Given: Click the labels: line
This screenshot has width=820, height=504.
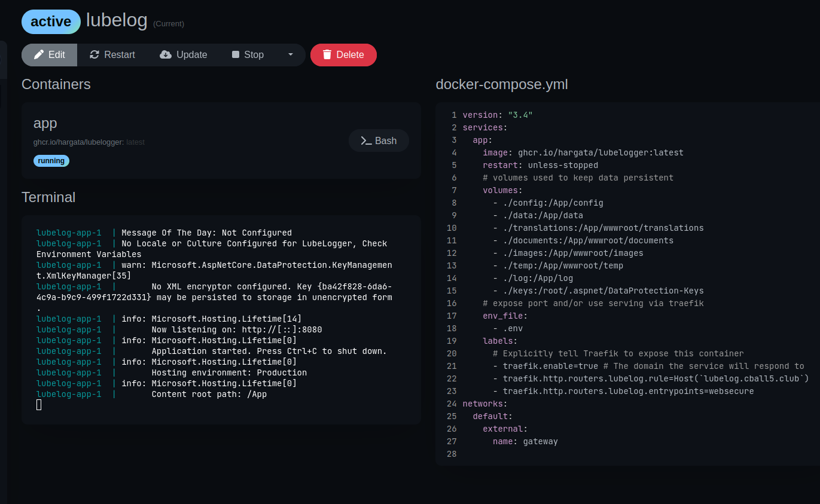Looking at the screenshot, I should [500, 341].
